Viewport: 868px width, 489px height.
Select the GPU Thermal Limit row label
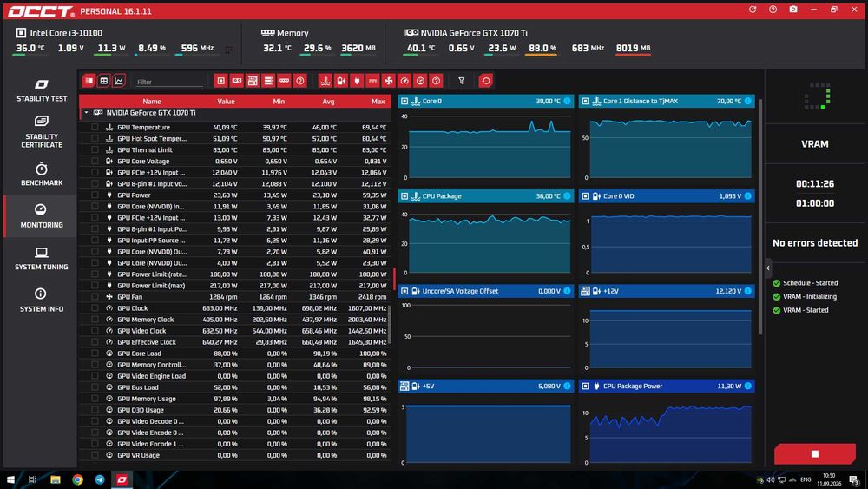144,149
